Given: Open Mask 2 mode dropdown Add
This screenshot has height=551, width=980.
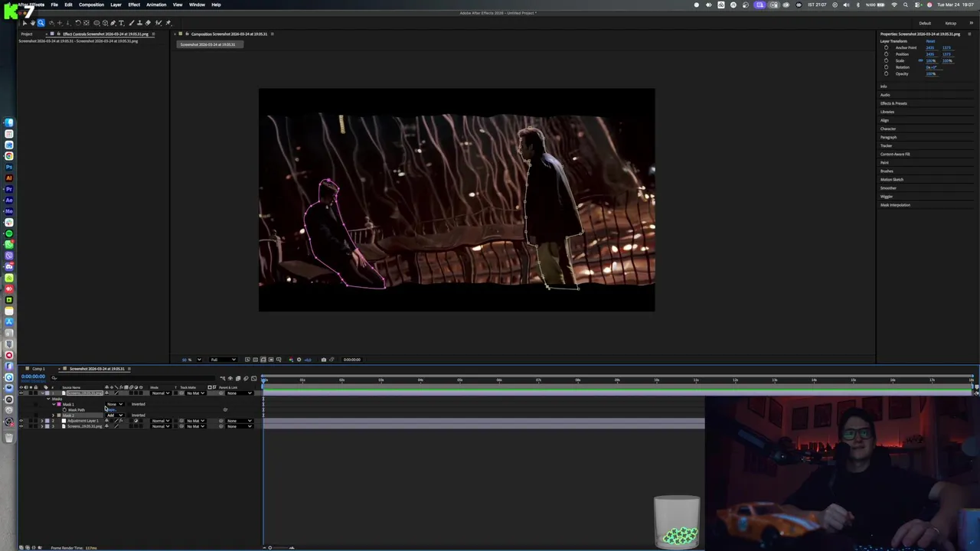Looking at the screenshot, I should 115,415.
